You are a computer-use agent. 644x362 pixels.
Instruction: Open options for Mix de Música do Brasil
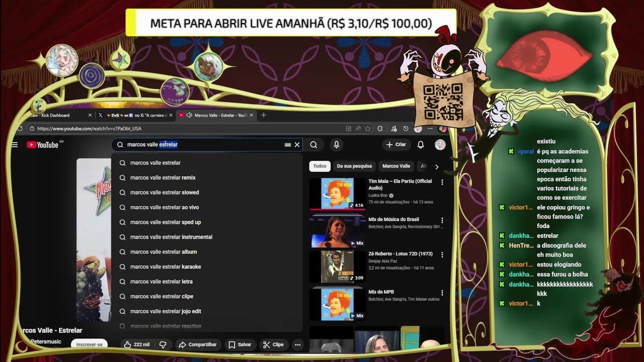click(x=442, y=220)
